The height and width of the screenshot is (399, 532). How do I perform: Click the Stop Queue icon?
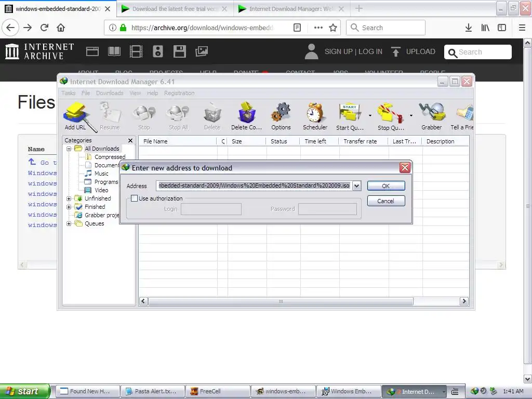pyautogui.click(x=391, y=116)
